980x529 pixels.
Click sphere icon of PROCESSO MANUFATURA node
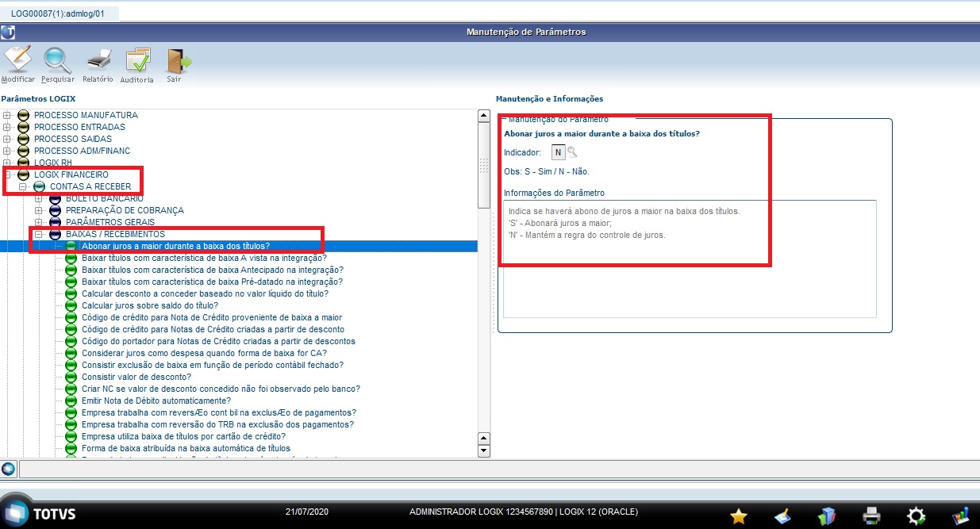[23, 116]
